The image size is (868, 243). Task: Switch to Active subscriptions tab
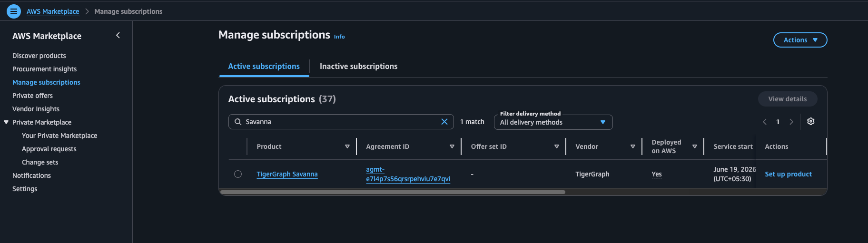coord(264,66)
